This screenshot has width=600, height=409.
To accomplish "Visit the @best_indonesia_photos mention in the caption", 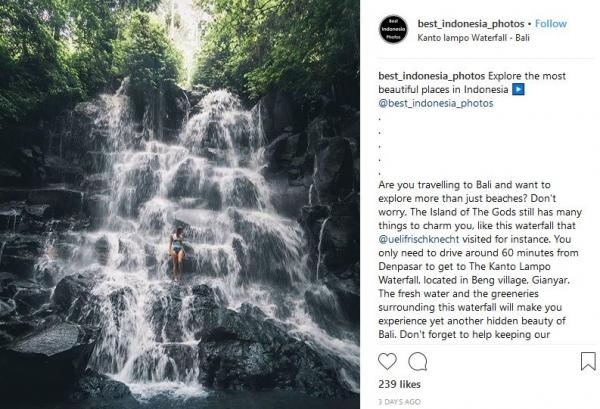I will (436, 103).
